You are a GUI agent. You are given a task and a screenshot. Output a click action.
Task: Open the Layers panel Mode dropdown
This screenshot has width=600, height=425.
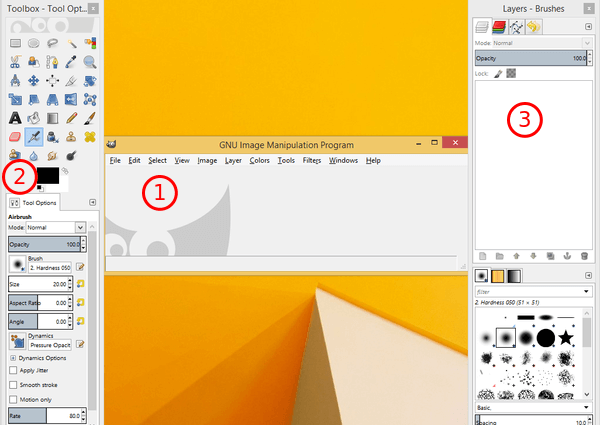pos(541,43)
